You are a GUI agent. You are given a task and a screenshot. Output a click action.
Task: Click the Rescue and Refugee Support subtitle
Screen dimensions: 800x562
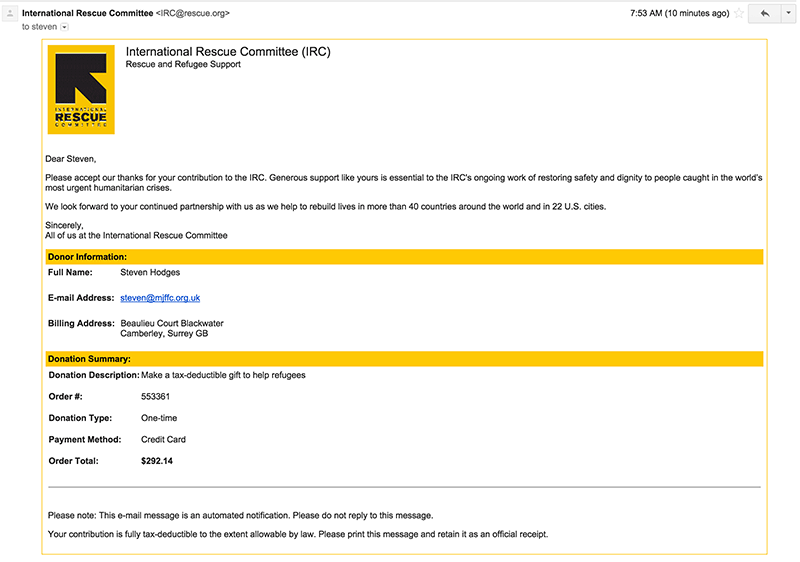pyautogui.click(x=183, y=64)
